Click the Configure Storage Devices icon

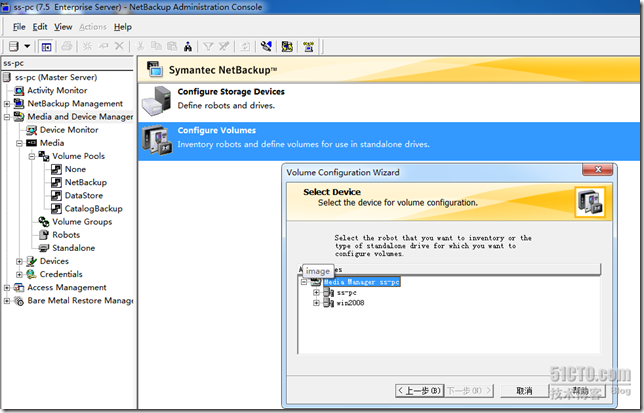pyautogui.click(x=156, y=101)
